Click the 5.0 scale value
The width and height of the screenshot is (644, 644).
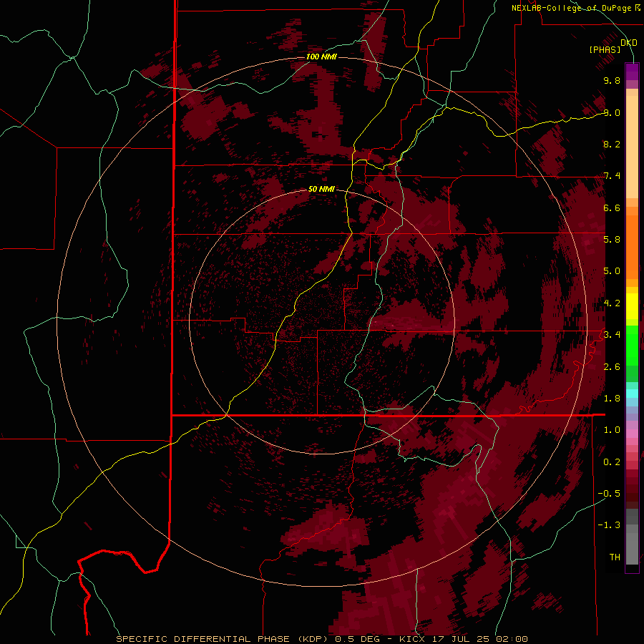tap(612, 271)
